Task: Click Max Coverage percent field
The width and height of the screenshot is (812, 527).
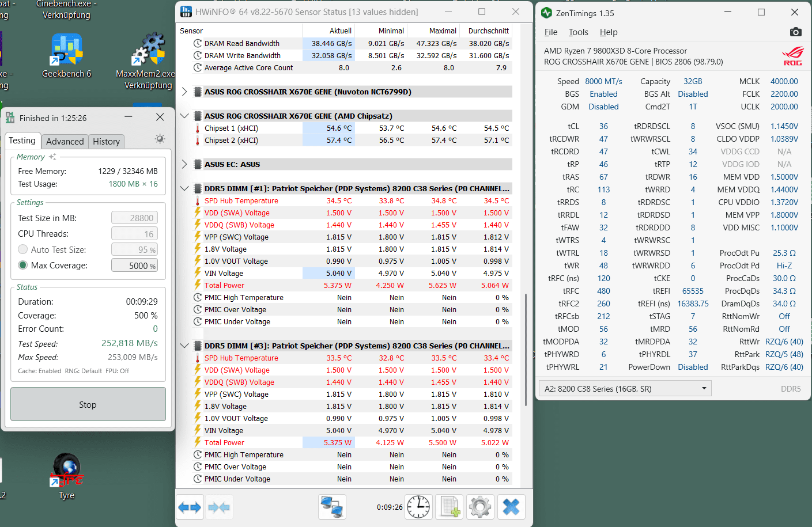Action: 134,266
